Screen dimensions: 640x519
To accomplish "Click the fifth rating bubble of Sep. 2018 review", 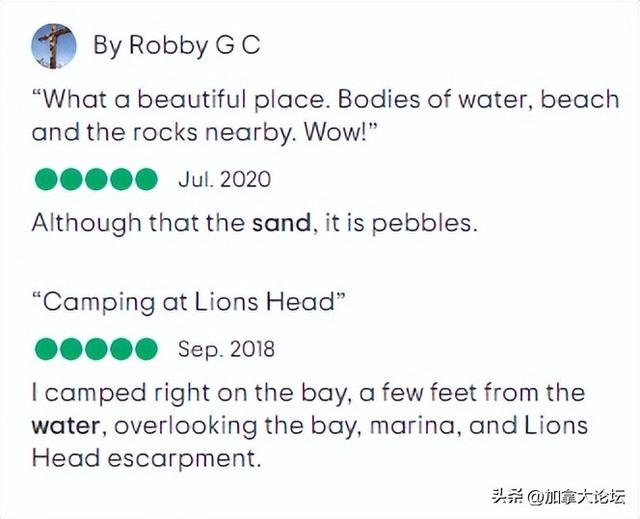I will point(146,349).
